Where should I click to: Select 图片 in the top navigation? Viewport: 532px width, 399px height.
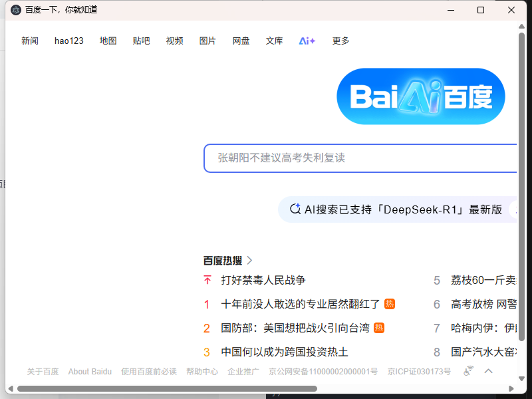tap(207, 41)
